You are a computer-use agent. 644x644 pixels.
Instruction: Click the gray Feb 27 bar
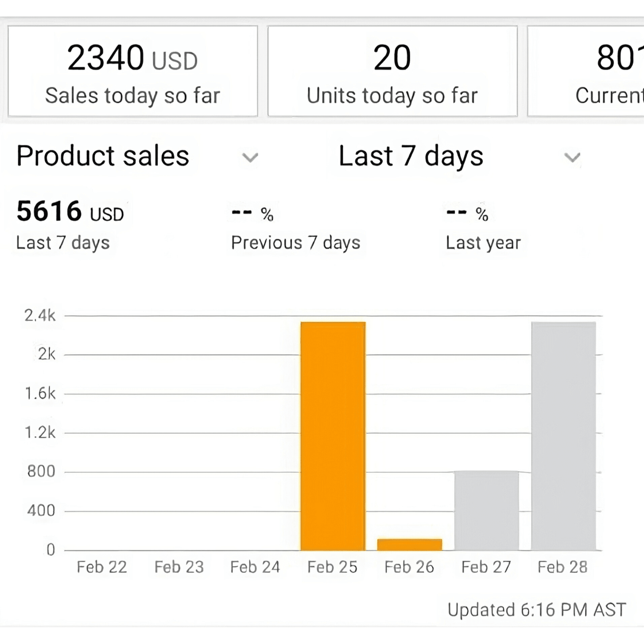486,510
